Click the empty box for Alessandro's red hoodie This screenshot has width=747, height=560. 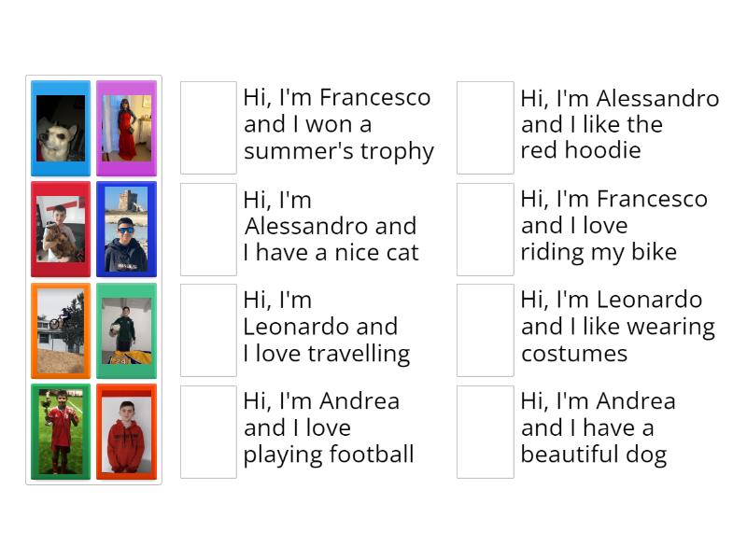(485, 128)
